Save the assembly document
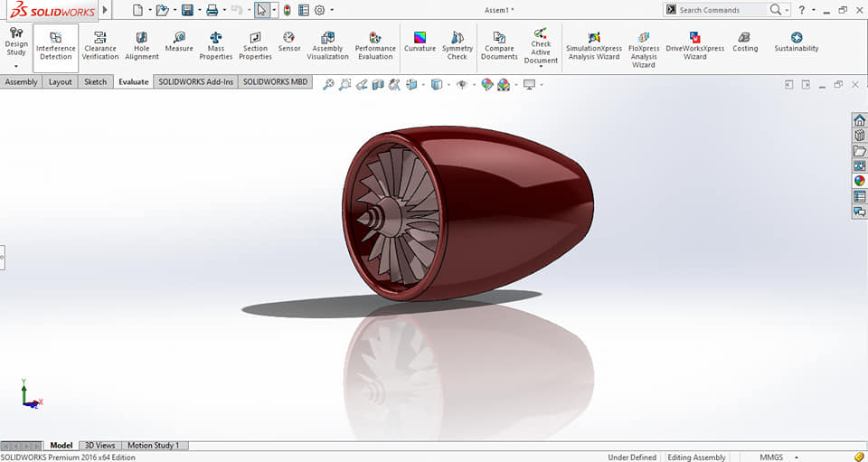Screen dimensions: 868x462 click(x=188, y=10)
